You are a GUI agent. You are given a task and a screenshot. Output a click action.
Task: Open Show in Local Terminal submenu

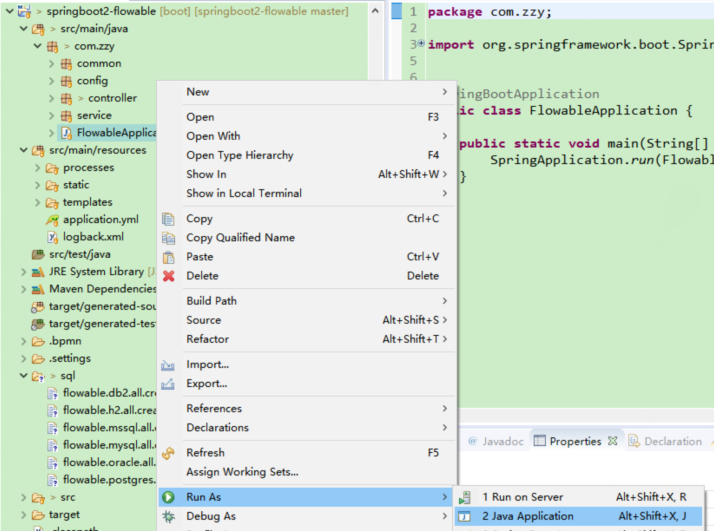(x=307, y=194)
